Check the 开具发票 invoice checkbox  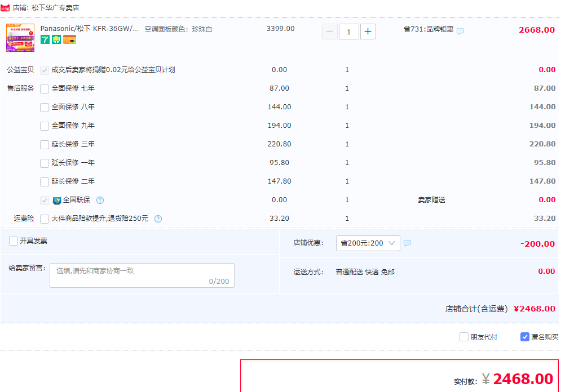[x=14, y=241]
